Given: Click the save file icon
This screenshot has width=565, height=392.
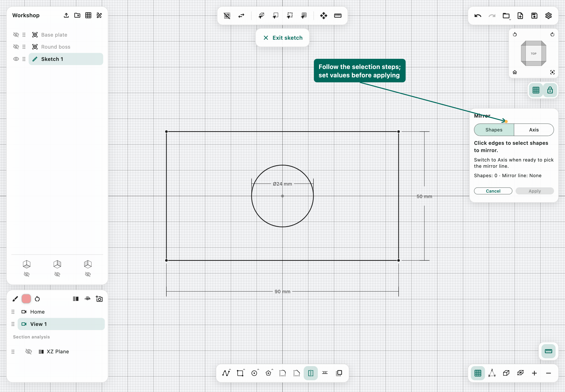Looking at the screenshot, I should 534,16.
